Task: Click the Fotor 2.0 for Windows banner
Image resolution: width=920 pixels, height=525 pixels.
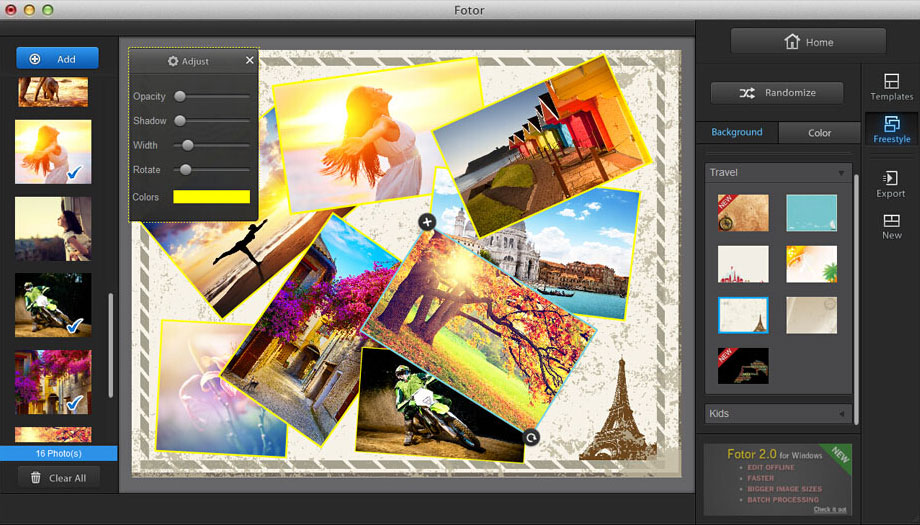Action: click(777, 480)
